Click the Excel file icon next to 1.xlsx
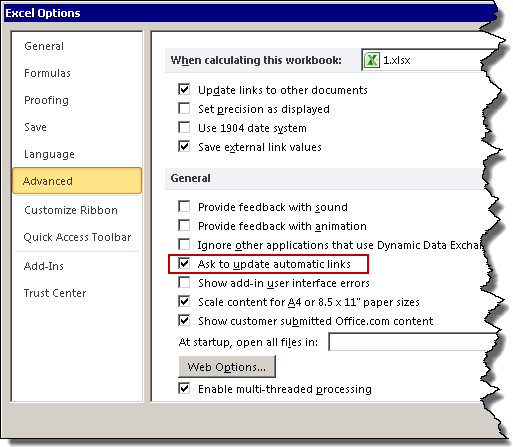 372,60
